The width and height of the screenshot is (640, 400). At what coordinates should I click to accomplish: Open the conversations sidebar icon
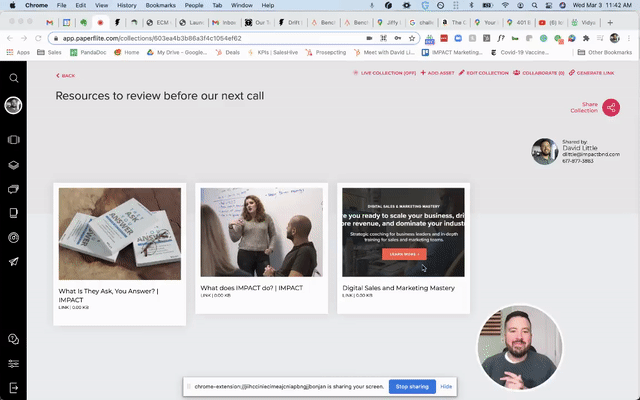tap(13, 189)
